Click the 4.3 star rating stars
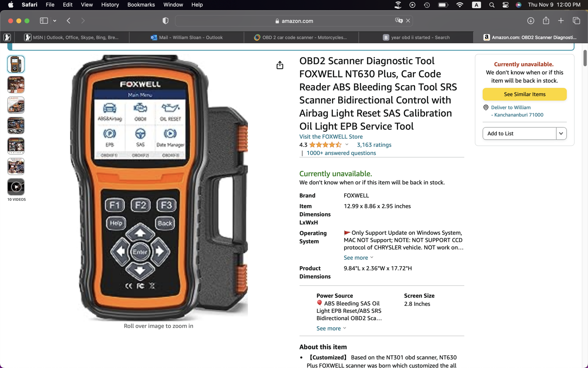The image size is (588, 368). [x=326, y=145]
